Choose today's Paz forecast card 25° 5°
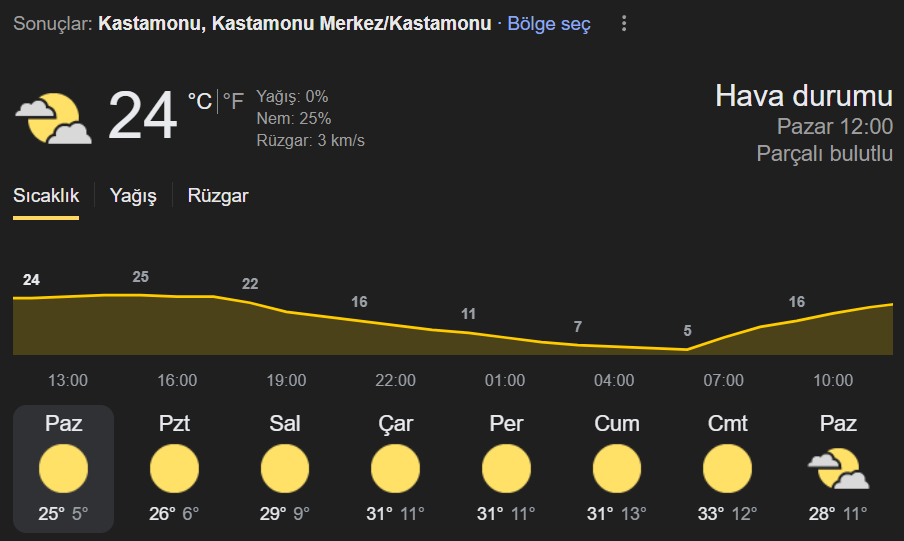The image size is (904, 541). [x=63, y=468]
